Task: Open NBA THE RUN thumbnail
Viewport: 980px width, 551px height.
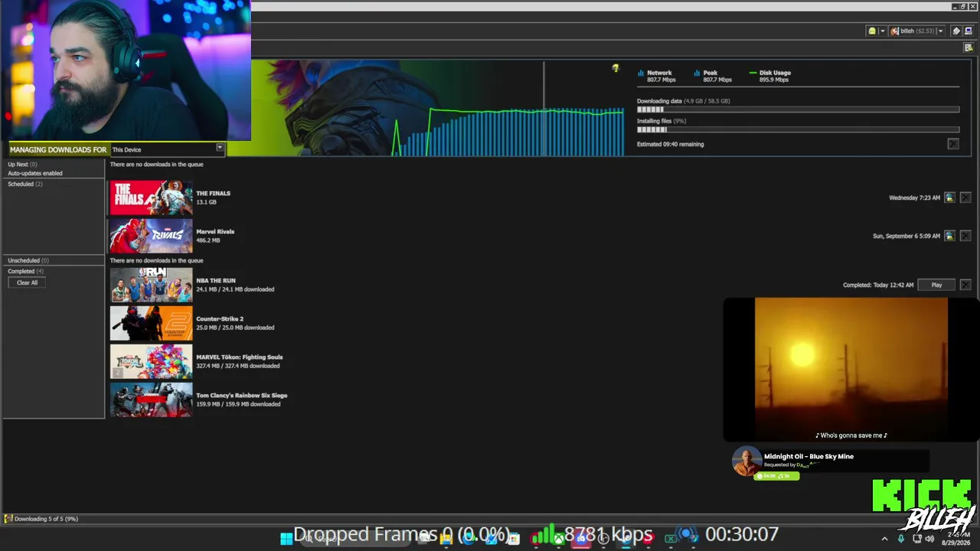Action: point(152,285)
